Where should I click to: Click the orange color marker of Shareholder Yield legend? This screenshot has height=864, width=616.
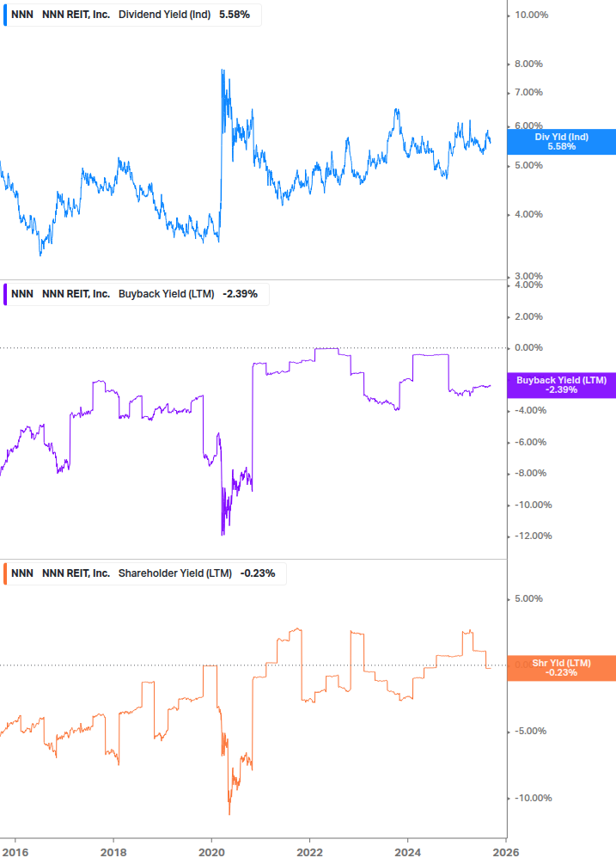point(5,573)
